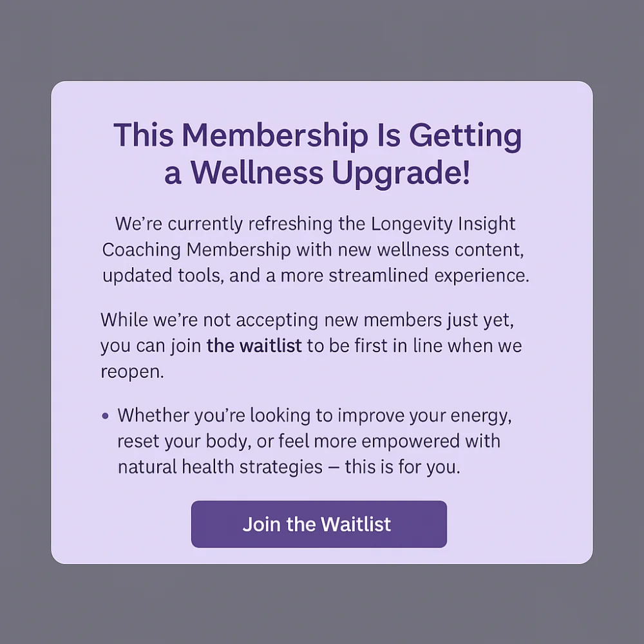The height and width of the screenshot is (644, 644).
Task: Click the "new wellness content" phrase
Action: pyautogui.click(x=431, y=250)
